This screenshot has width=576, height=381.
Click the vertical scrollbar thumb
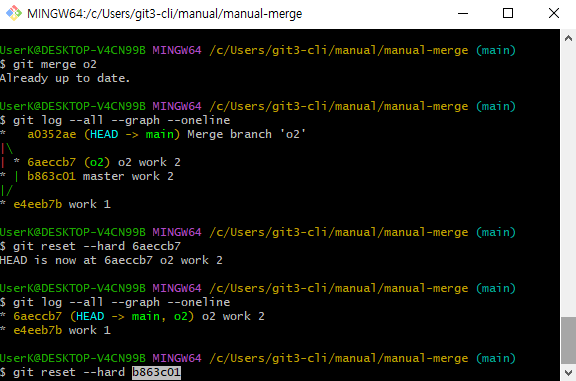(x=568, y=341)
